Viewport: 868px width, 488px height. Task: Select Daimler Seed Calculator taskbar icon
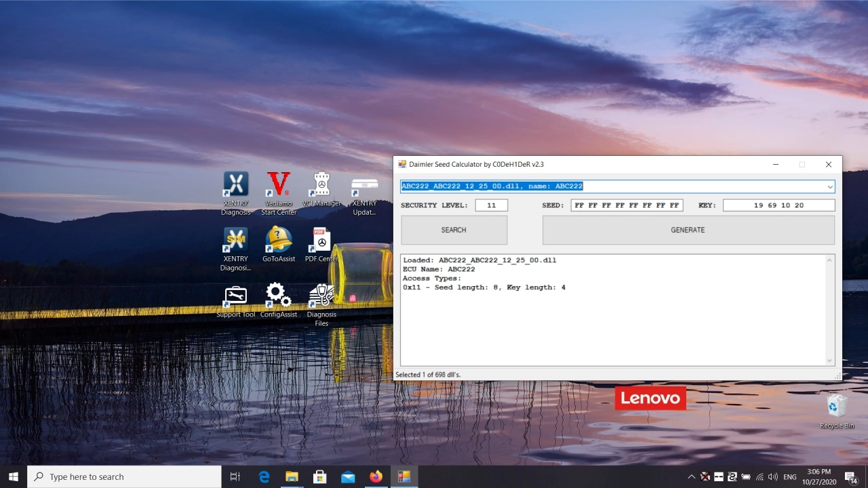click(403, 476)
